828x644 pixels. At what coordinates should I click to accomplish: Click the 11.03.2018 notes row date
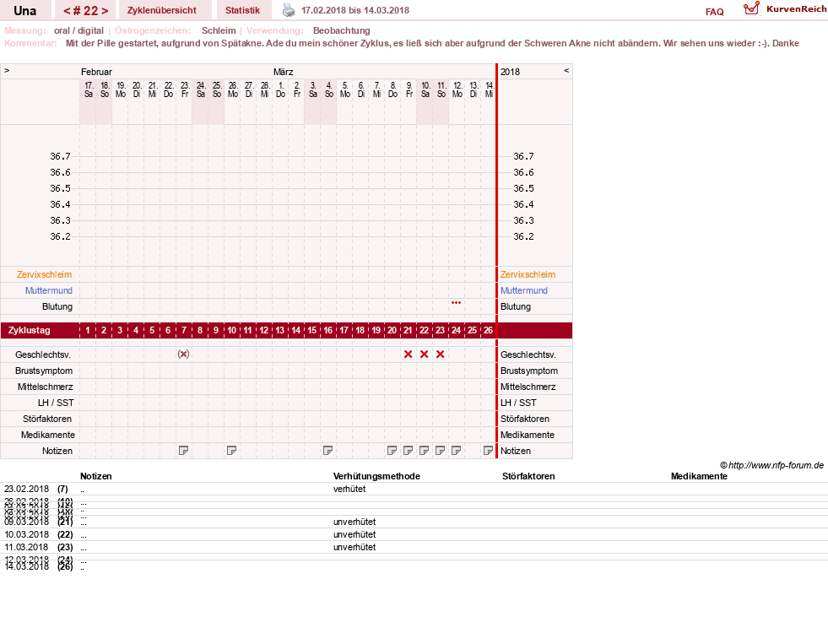pos(26,547)
